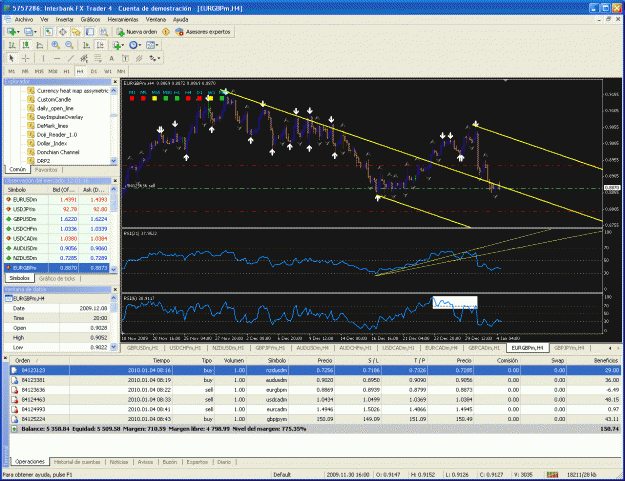Select the crosshair cursor tool
The height and width of the screenshot is (481, 625).
[x=26, y=58]
